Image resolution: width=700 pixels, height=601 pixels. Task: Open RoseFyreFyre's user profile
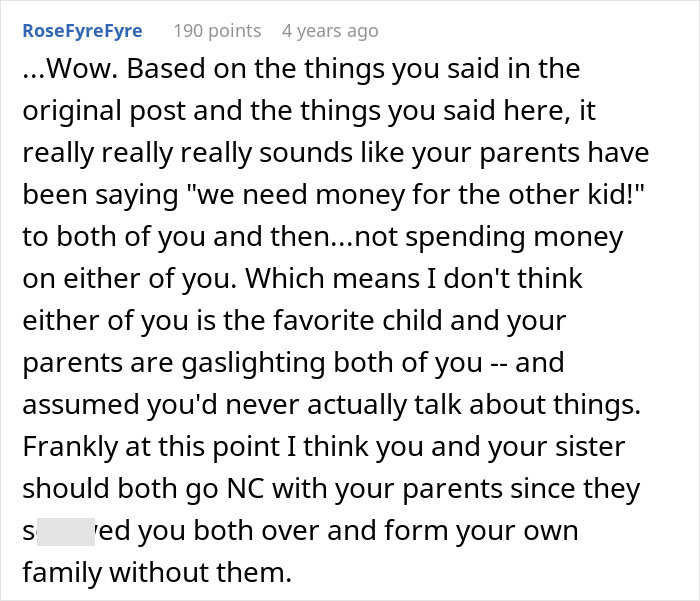pyautogui.click(x=82, y=31)
